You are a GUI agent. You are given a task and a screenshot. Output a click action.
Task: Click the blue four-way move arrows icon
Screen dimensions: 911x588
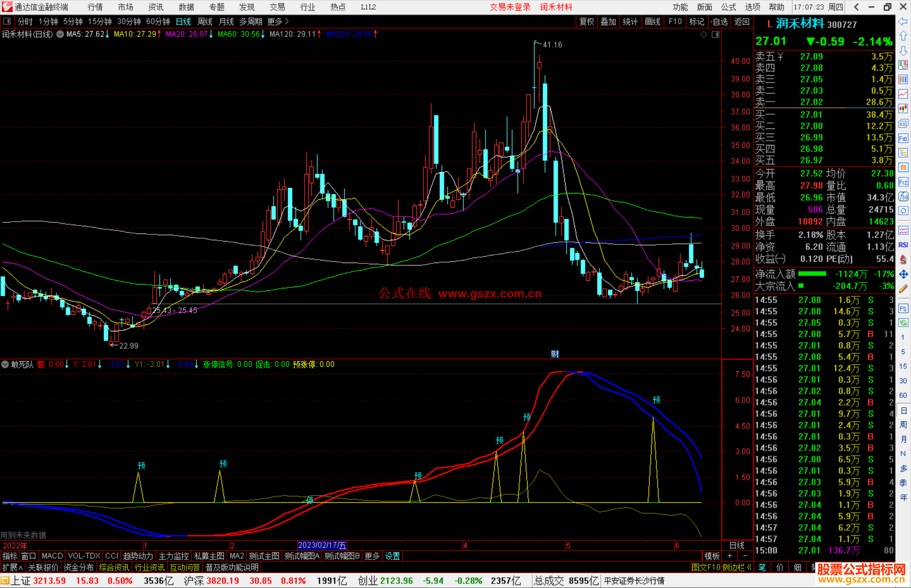903,274
